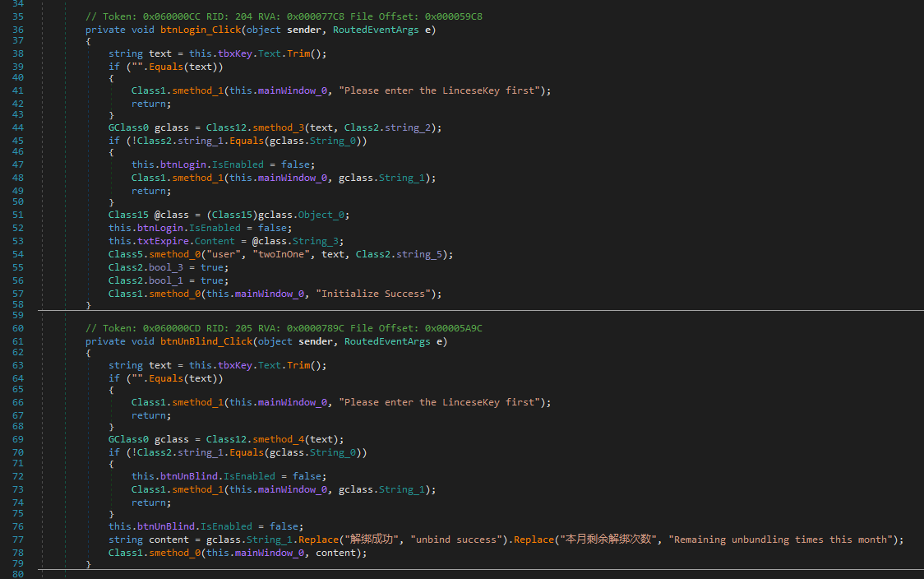Click the txtExpire field
The width and height of the screenshot is (924, 579).
click(164, 241)
